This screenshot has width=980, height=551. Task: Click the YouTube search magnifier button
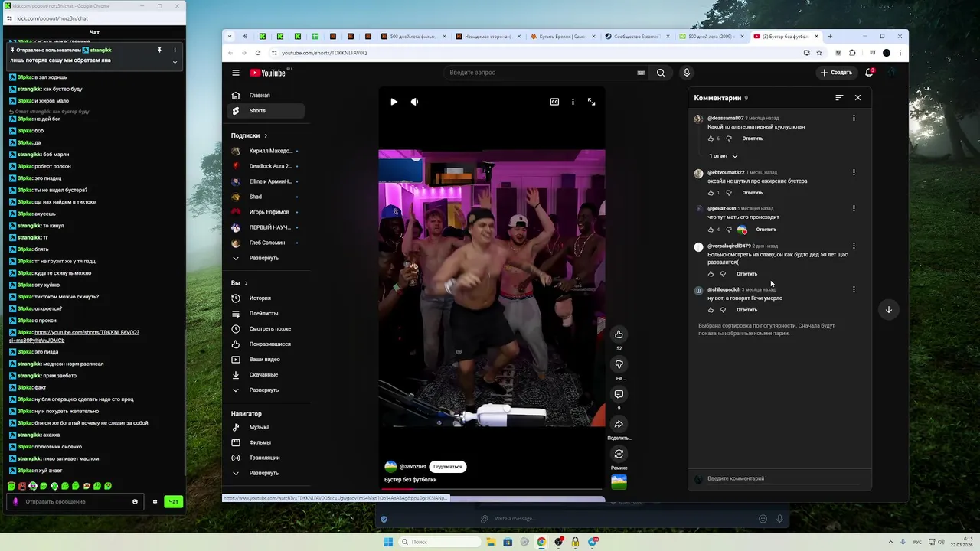(x=661, y=73)
